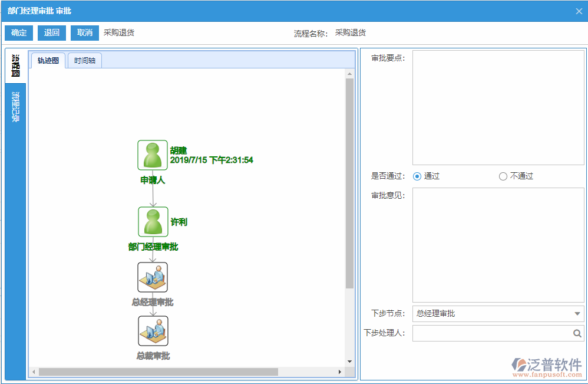Screen dimensions: 588x384
Task: Select the 流程图 side panel icon
Action: (14, 65)
